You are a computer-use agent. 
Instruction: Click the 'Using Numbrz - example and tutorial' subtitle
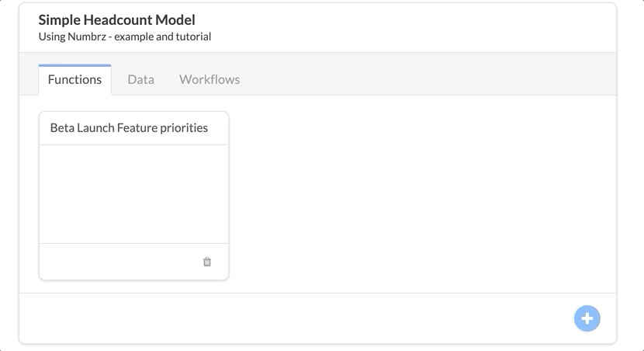pyautogui.click(x=125, y=36)
